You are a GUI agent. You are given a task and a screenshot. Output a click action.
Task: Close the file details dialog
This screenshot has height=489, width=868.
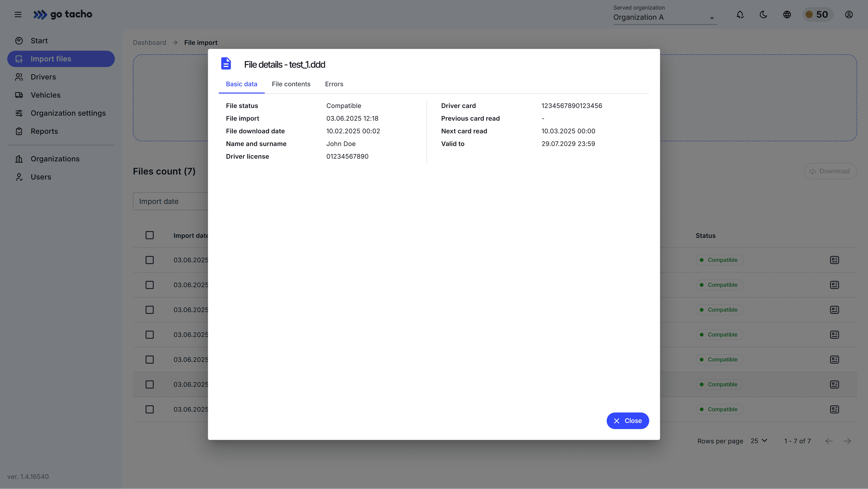pyautogui.click(x=627, y=420)
